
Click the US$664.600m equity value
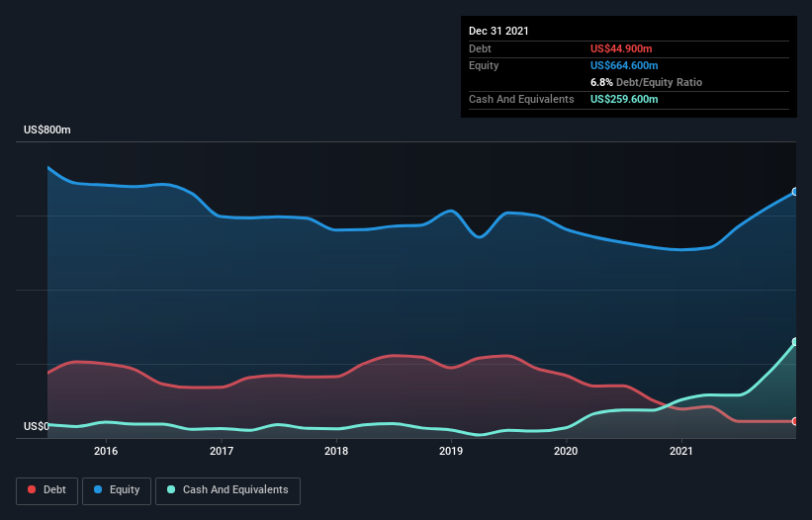(x=624, y=65)
